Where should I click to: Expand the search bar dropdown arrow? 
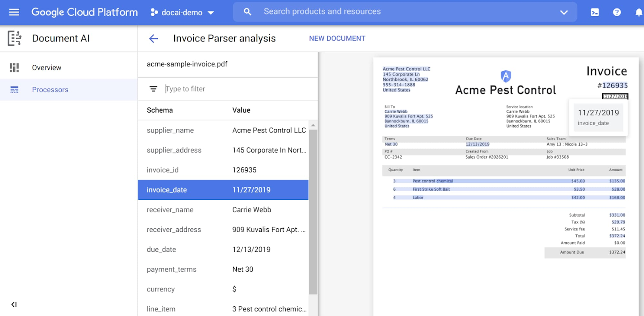pyautogui.click(x=564, y=12)
